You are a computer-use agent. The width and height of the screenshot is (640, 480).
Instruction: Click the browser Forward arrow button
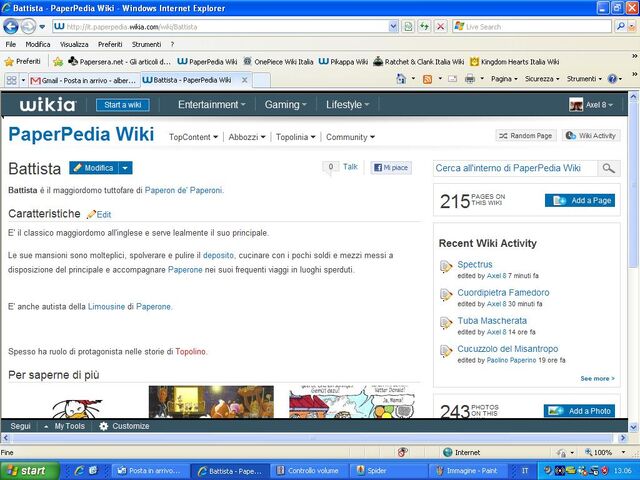point(28,27)
